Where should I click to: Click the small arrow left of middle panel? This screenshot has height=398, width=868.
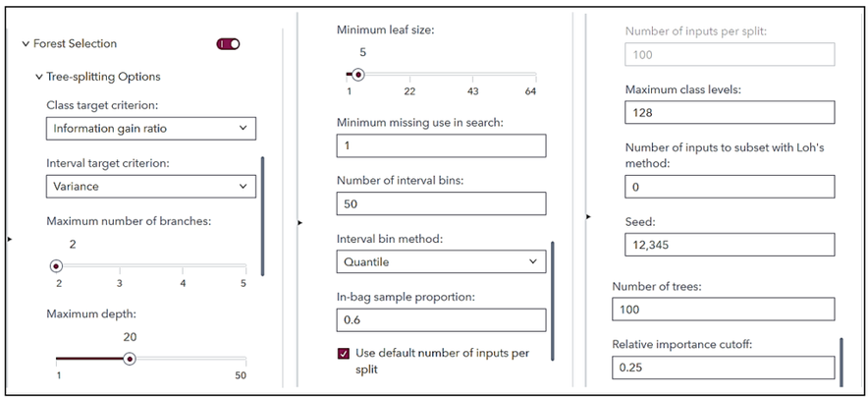click(299, 223)
